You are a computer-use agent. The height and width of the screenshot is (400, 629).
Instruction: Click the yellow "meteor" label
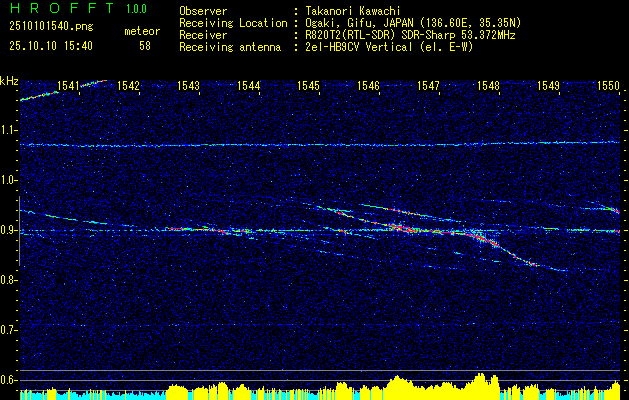[142, 31]
